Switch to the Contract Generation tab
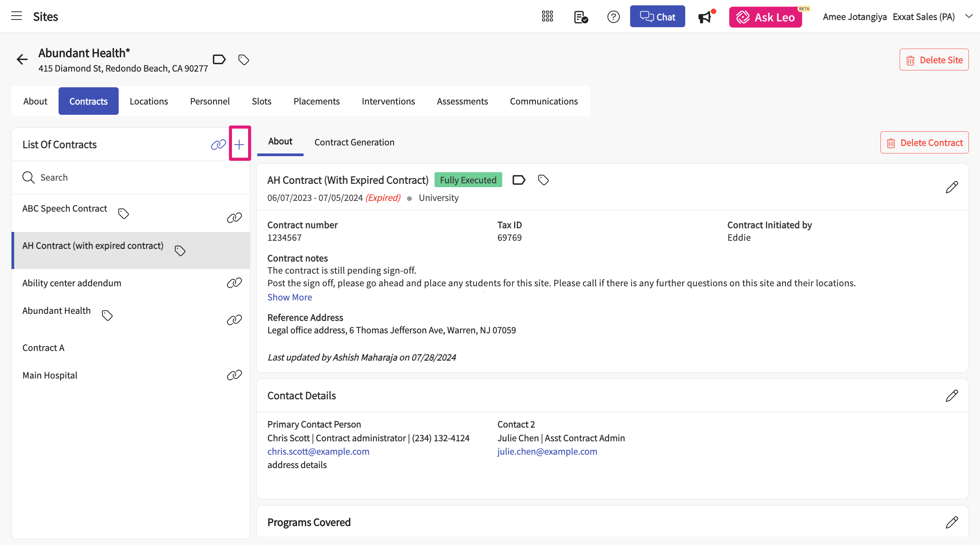 [354, 142]
